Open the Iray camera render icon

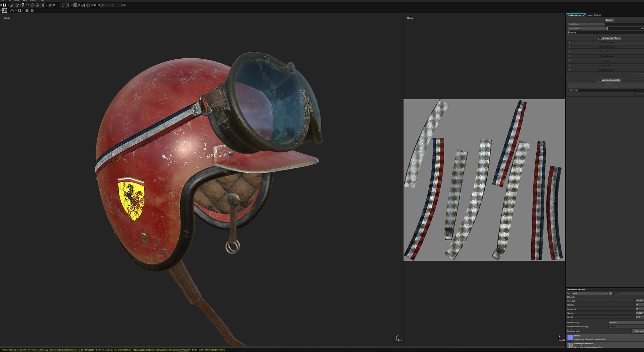click(95, 5)
